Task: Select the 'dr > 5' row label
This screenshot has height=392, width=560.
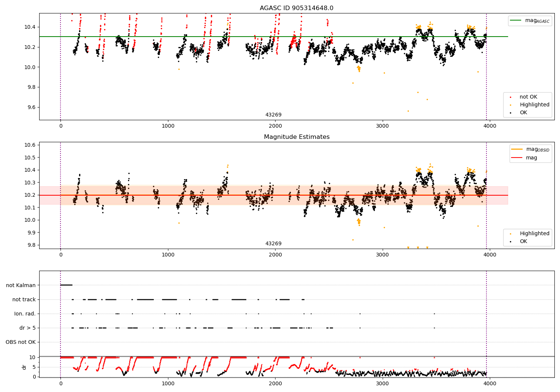Action: pos(28,328)
